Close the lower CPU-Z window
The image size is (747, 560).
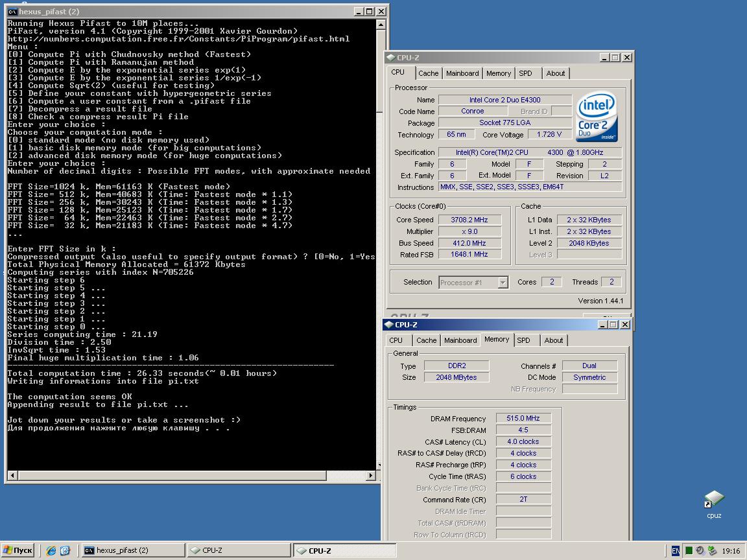pos(626,325)
